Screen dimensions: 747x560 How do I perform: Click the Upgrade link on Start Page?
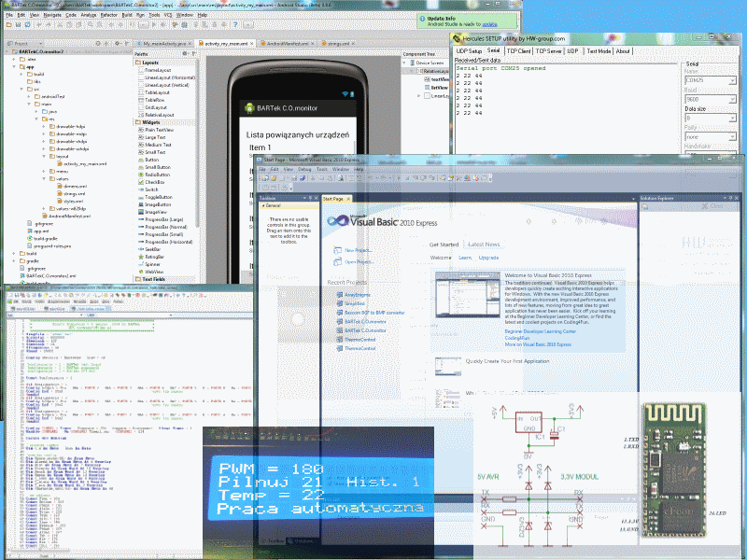tap(488, 258)
